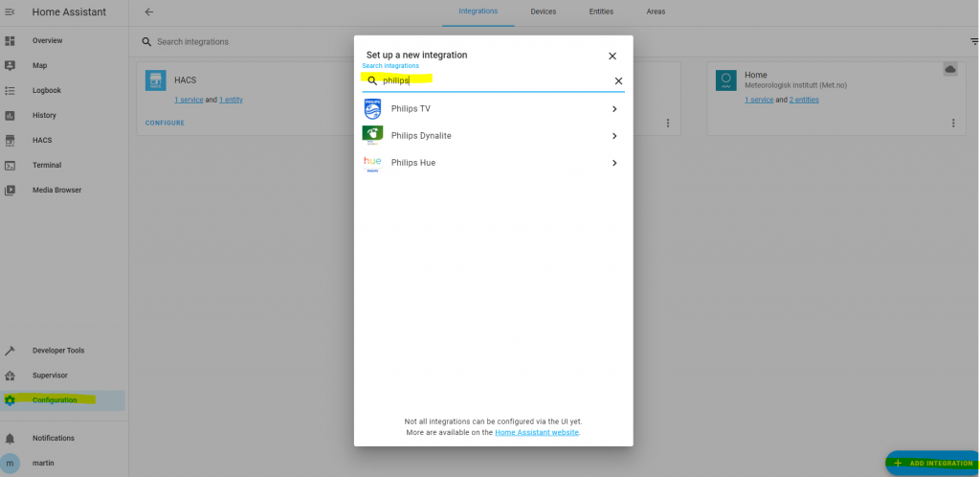Open the HACS sidebar icon

coord(10,140)
